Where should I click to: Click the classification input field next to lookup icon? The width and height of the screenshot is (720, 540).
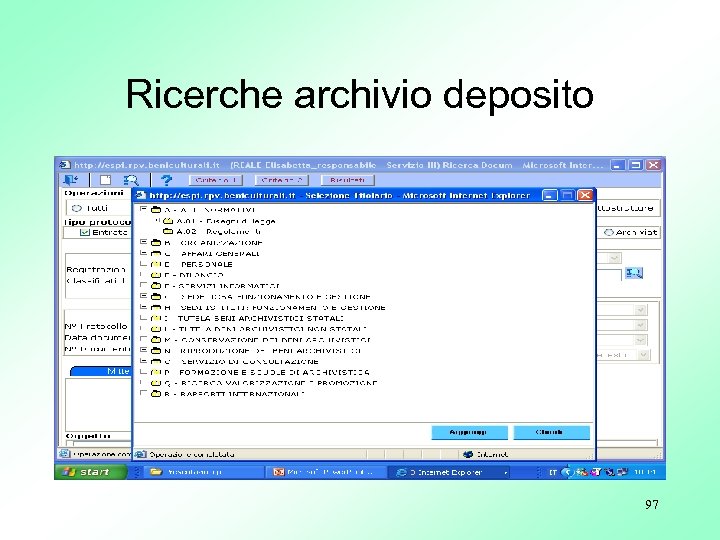(x=609, y=275)
